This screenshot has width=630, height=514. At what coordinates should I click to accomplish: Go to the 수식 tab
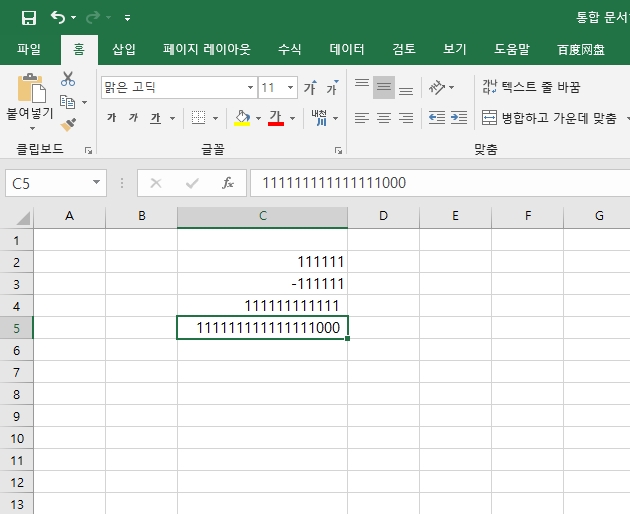pos(289,49)
